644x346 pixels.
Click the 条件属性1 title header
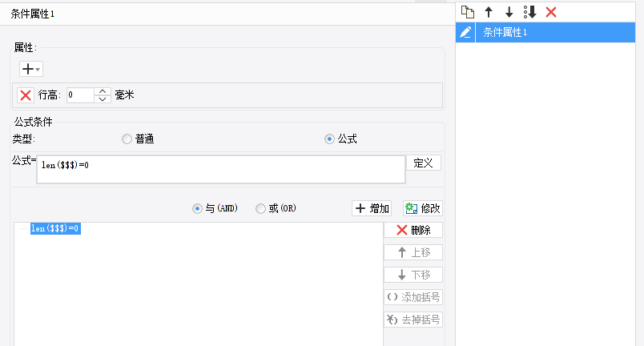point(33,14)
